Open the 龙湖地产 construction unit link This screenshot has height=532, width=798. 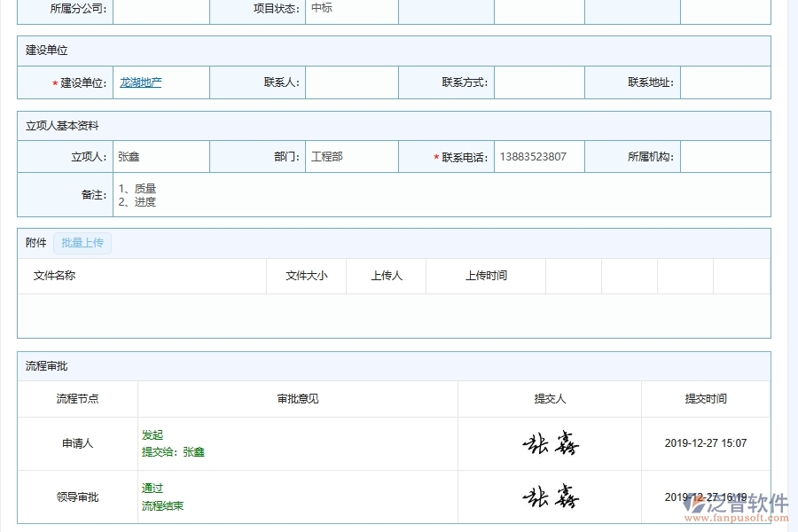(139, 82)
